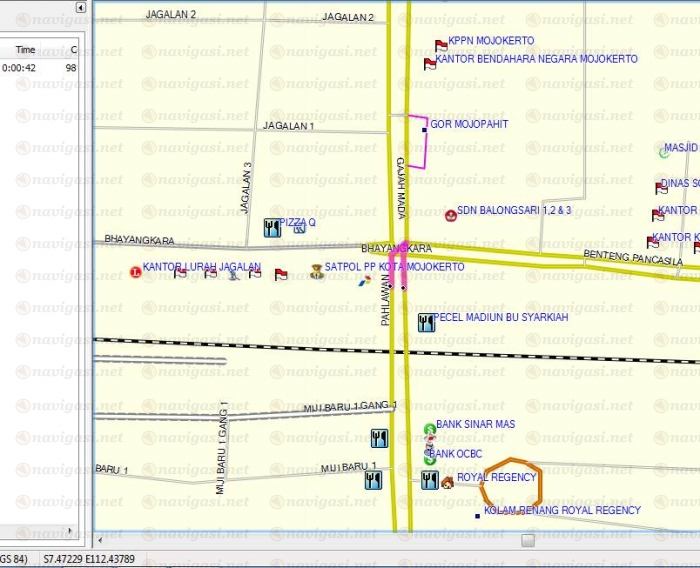Click the KPPN Mojokerto flag icon

click(440, 45)
